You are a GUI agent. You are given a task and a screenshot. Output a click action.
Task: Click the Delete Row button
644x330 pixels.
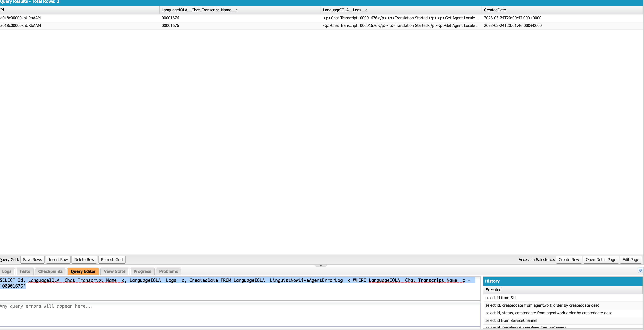click(84, 259)
